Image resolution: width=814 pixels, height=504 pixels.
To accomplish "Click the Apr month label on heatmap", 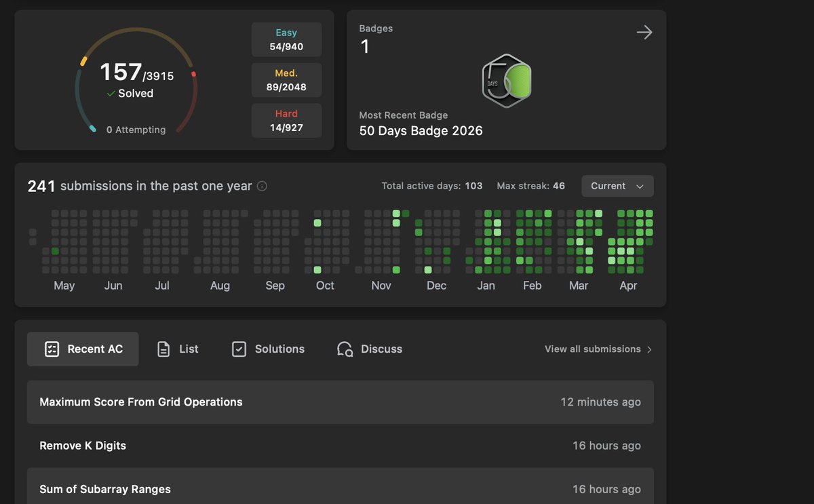I will [628, 286].
